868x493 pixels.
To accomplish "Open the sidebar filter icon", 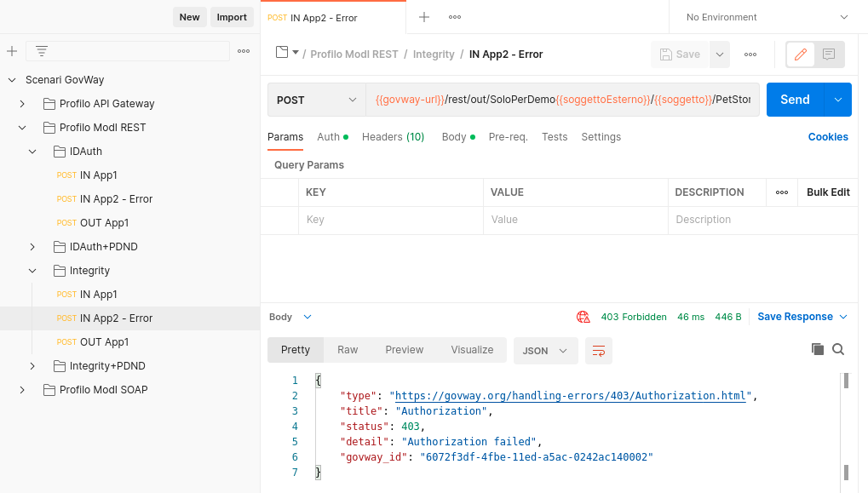I will [x=42, y=51].
